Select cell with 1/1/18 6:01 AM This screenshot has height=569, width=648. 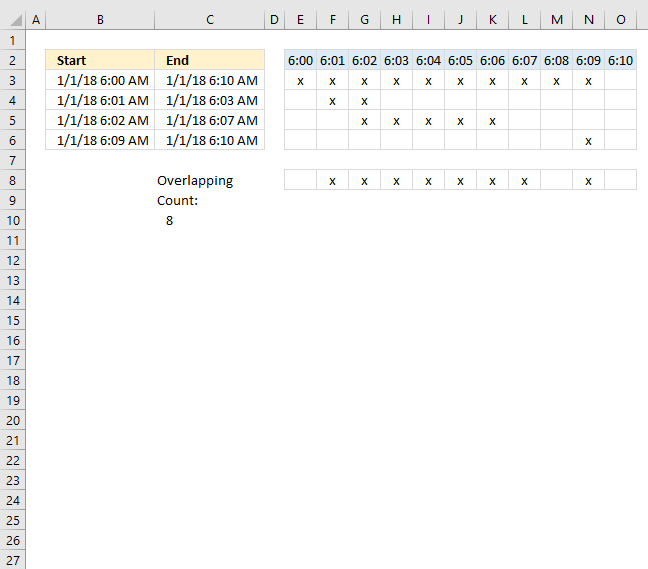pos(100,100)
